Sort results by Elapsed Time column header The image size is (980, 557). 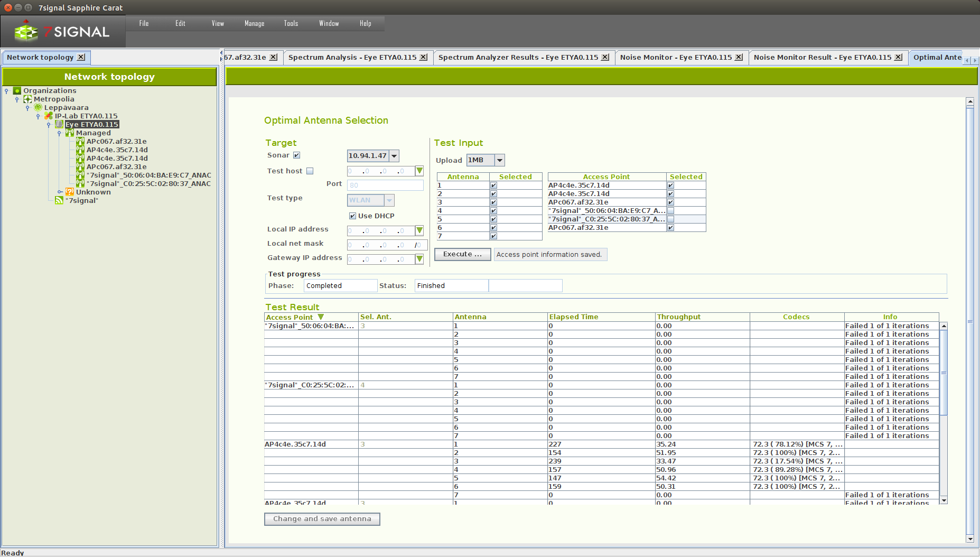(x=601, y=317)
